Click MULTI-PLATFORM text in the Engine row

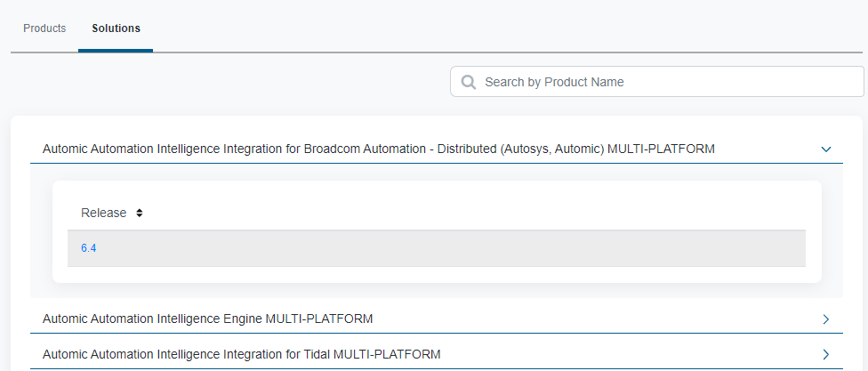319,319
